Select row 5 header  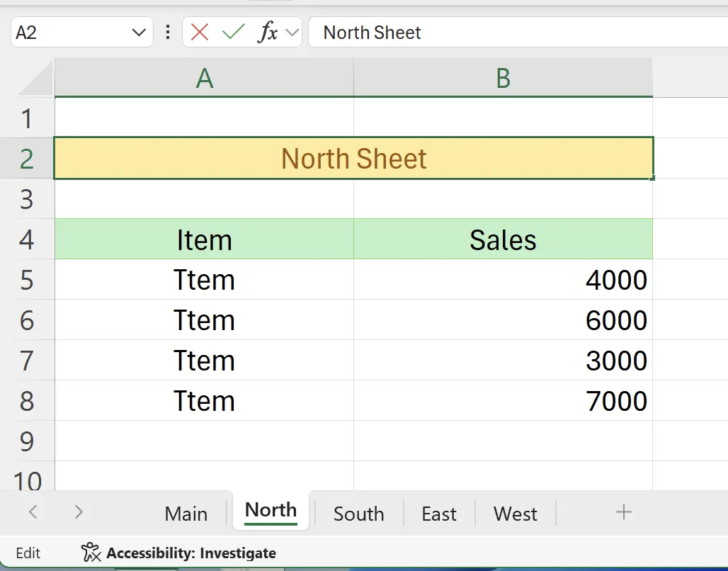[27, 281]
